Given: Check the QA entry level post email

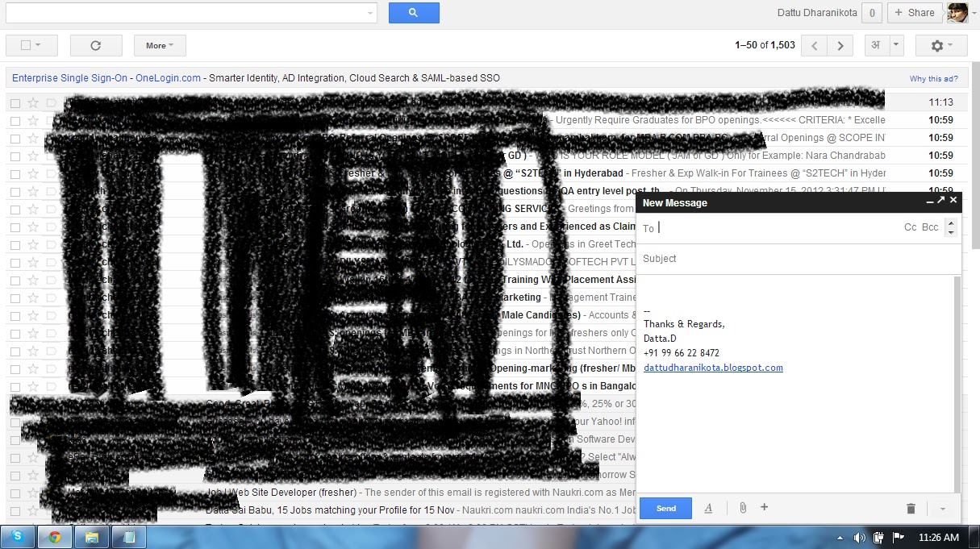Looking at the screenshot, I should (15, 192).
